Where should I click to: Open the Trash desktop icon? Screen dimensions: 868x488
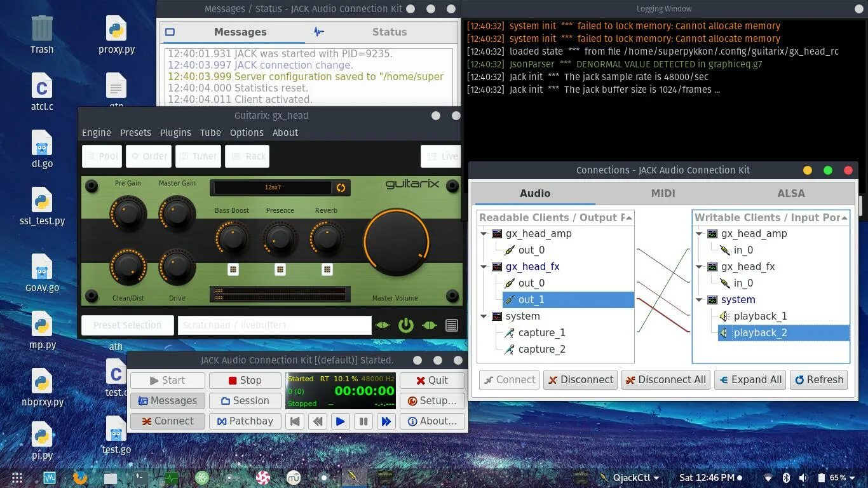[42, 35]
